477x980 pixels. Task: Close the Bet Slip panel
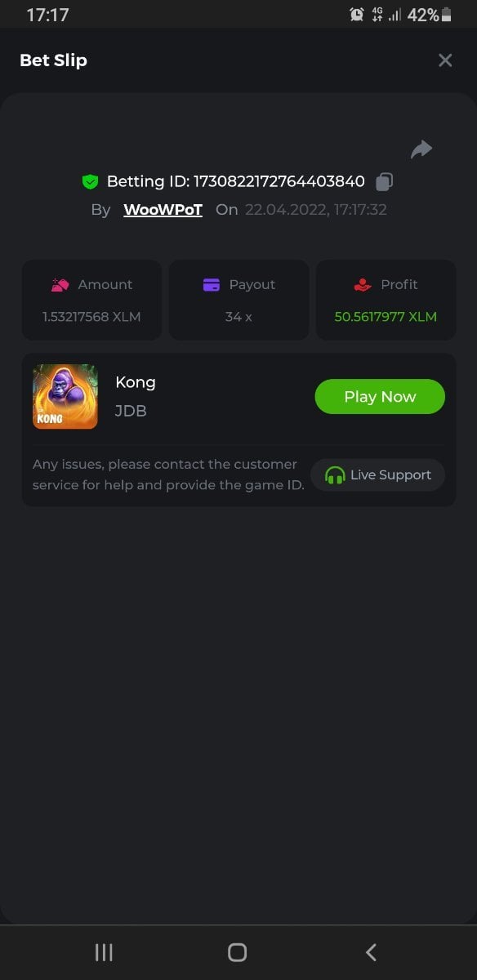coord(445,60)
